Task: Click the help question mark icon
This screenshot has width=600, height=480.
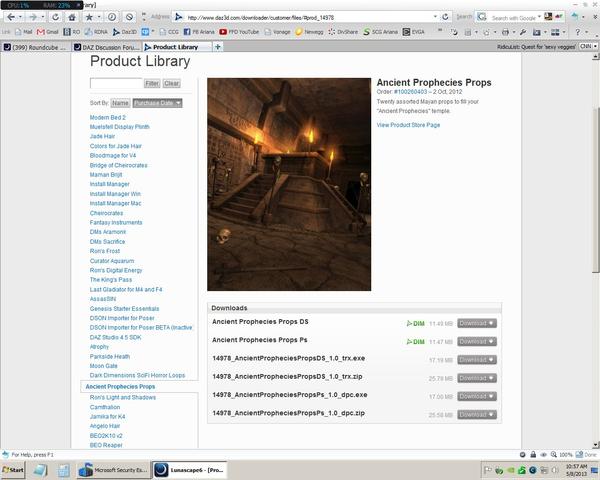Action: [577, 32]
